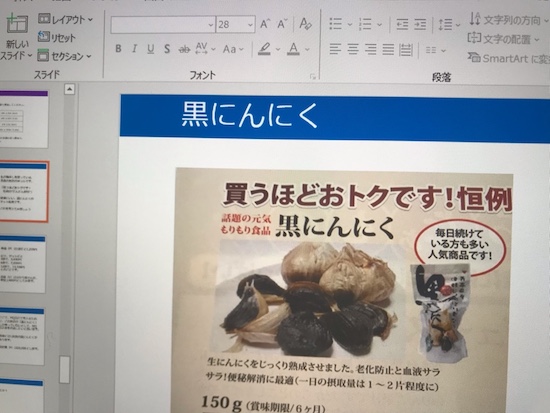Open the Section (セクション) menu

65,56
